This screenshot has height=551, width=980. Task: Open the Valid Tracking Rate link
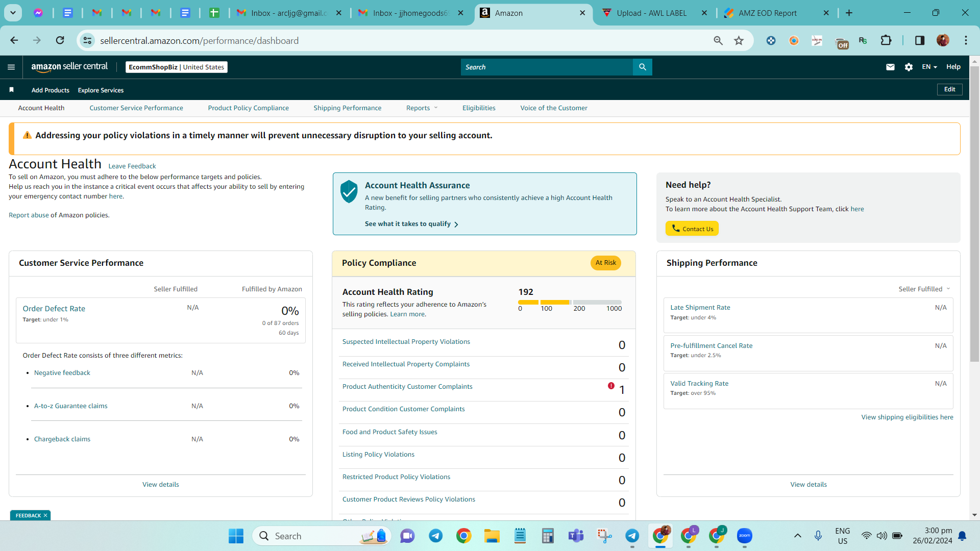click(x=699, y=383)
